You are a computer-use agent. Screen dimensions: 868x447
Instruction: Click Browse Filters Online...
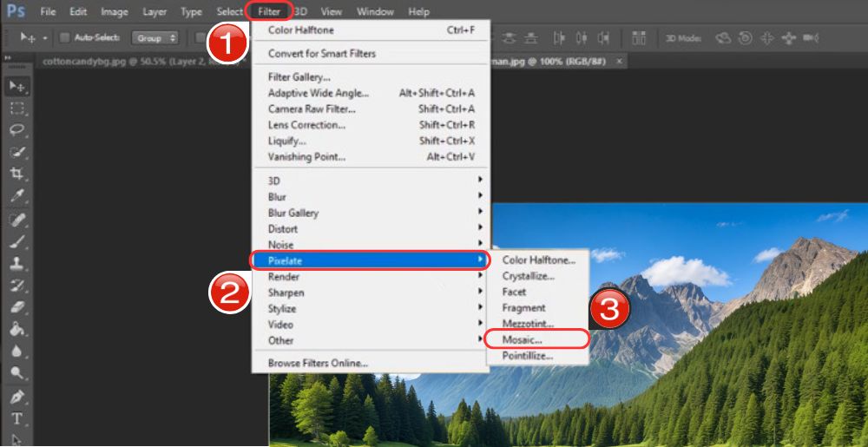click(318, 363)
